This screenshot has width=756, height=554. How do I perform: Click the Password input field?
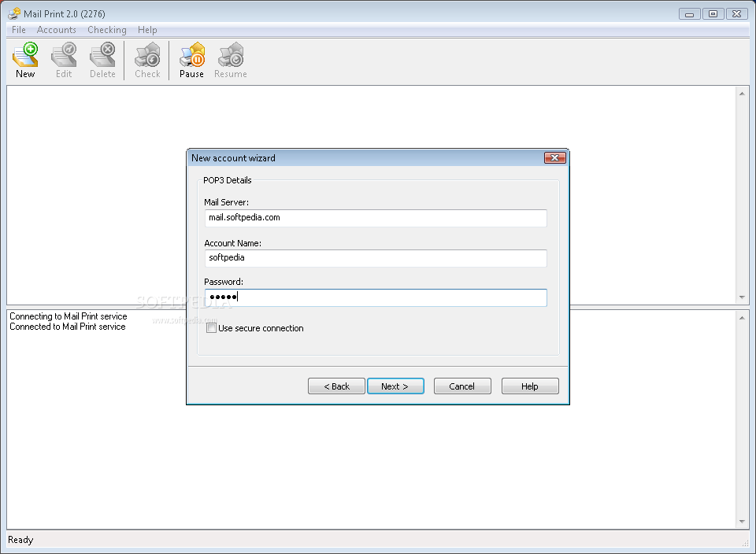click(376, 297)
